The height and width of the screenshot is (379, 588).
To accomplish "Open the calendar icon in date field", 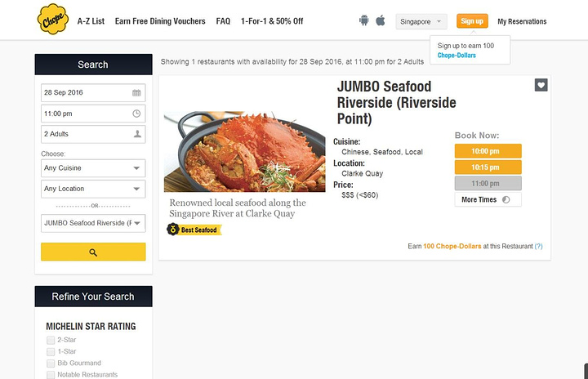I will click(136, 92).
